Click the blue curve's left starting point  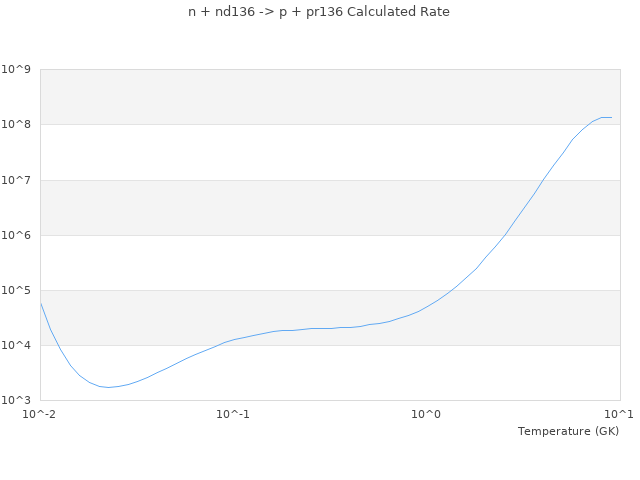(x=41, y=303)
